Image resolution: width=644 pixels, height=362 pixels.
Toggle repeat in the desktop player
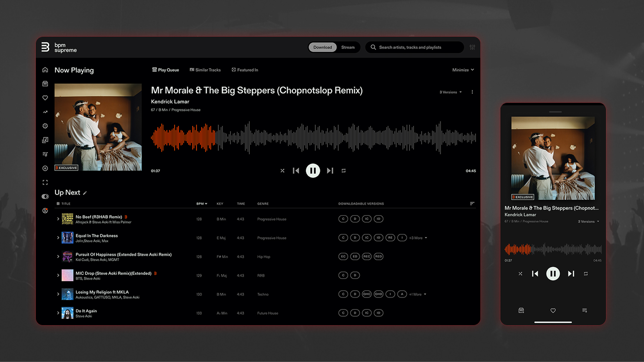[x=343, y=171]
